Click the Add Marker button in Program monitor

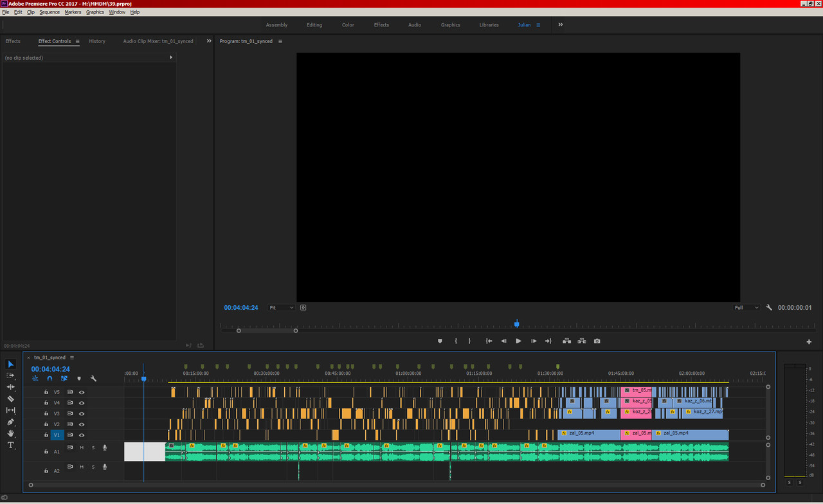click(440, 341)
